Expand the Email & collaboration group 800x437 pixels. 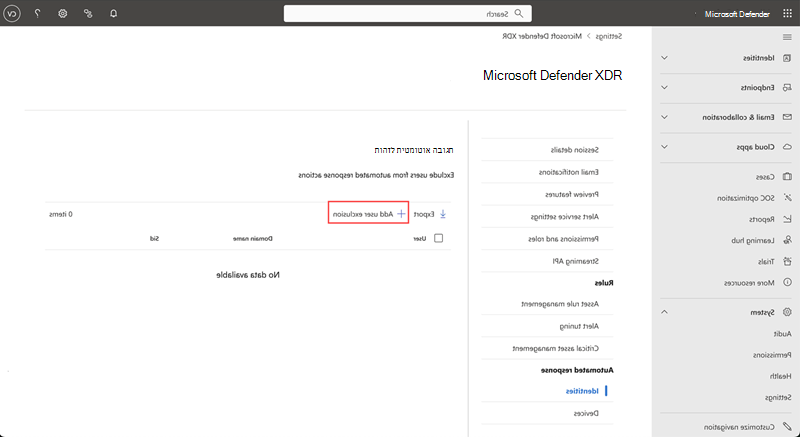tap(664, 117)
